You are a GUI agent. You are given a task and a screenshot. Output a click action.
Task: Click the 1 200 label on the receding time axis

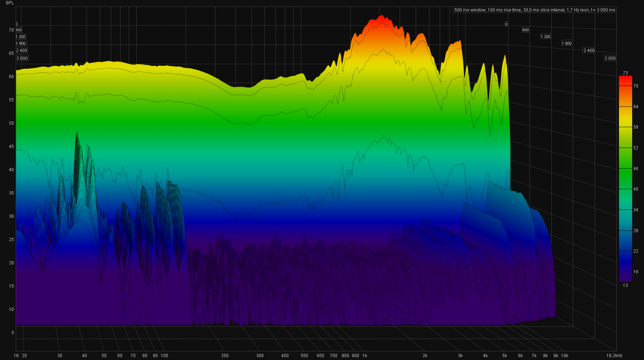(x=545, y=37)
